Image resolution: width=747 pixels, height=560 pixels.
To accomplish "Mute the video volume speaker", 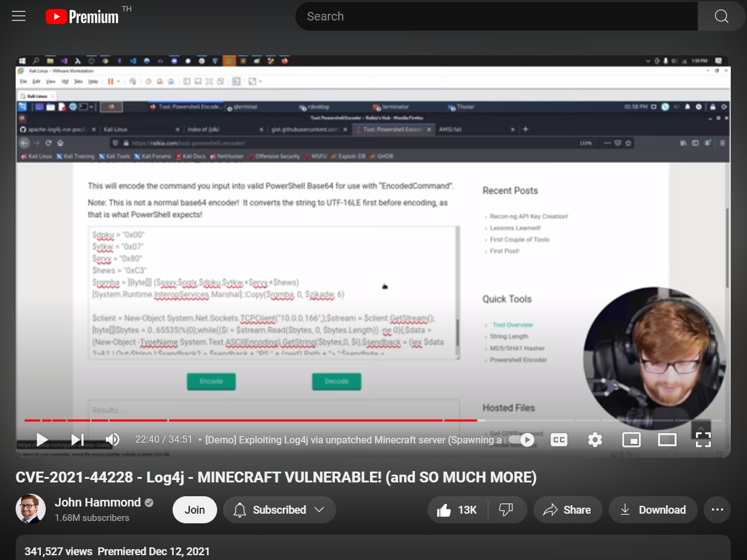I will coord(112,440).
